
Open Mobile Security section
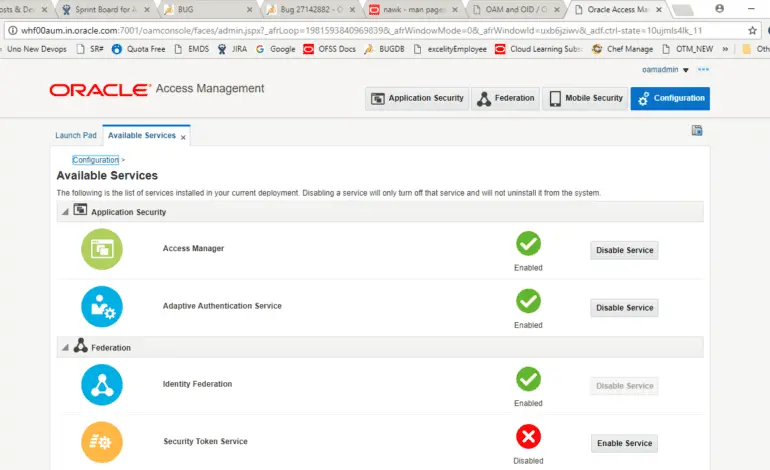tap(585, 98)
